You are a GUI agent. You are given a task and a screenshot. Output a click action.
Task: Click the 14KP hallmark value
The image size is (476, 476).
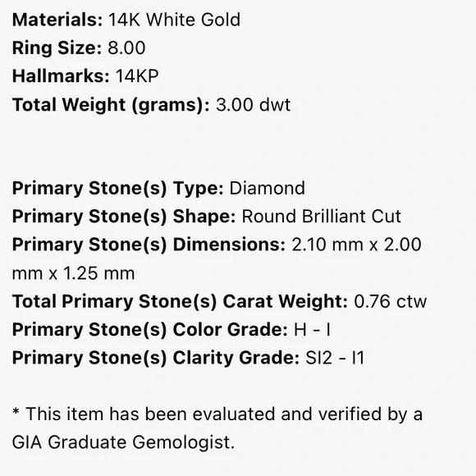[x=137, y=76]
